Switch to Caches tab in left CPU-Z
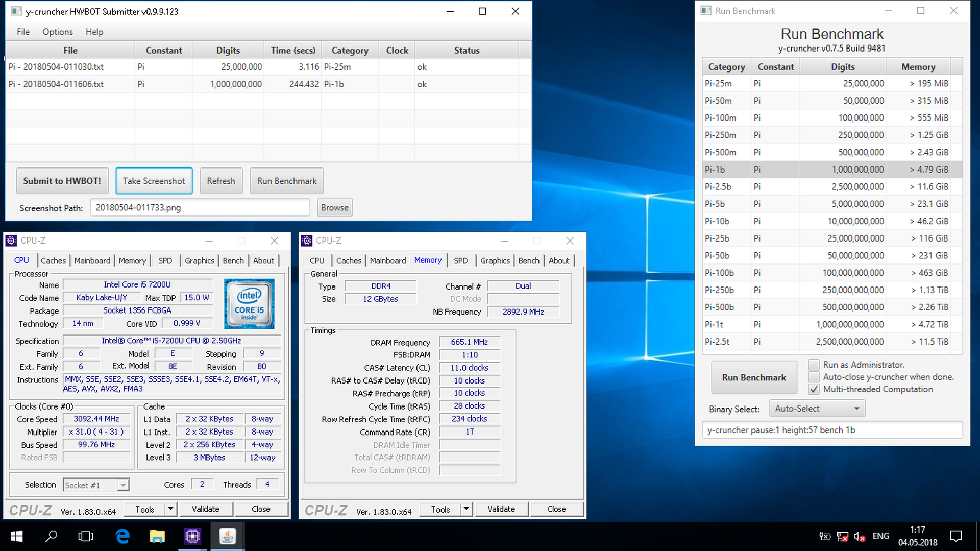The width and height of the screenshot is (980, 551). [x=53, y=260]
